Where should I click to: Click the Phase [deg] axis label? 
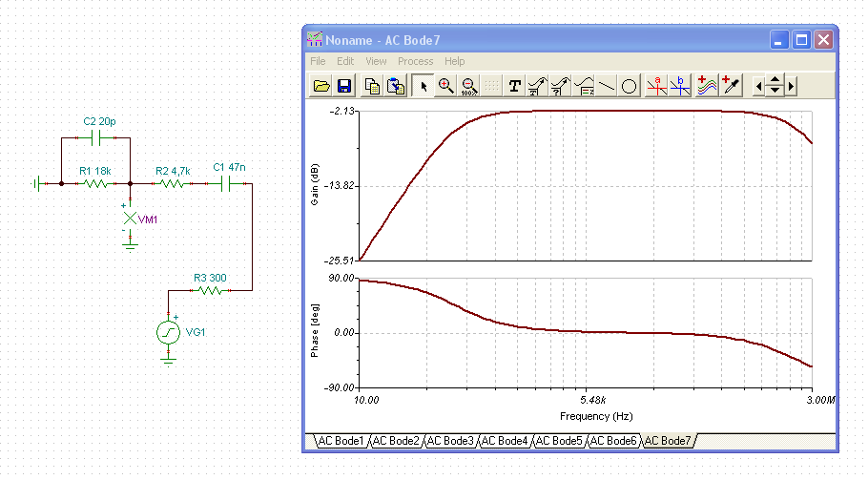[x=315, y=330]
